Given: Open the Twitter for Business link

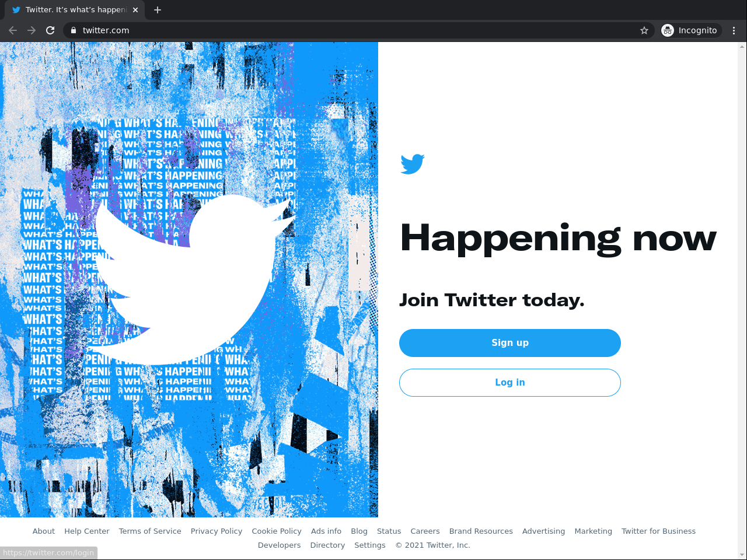Looking at the screenshot, I should (658, 531).
